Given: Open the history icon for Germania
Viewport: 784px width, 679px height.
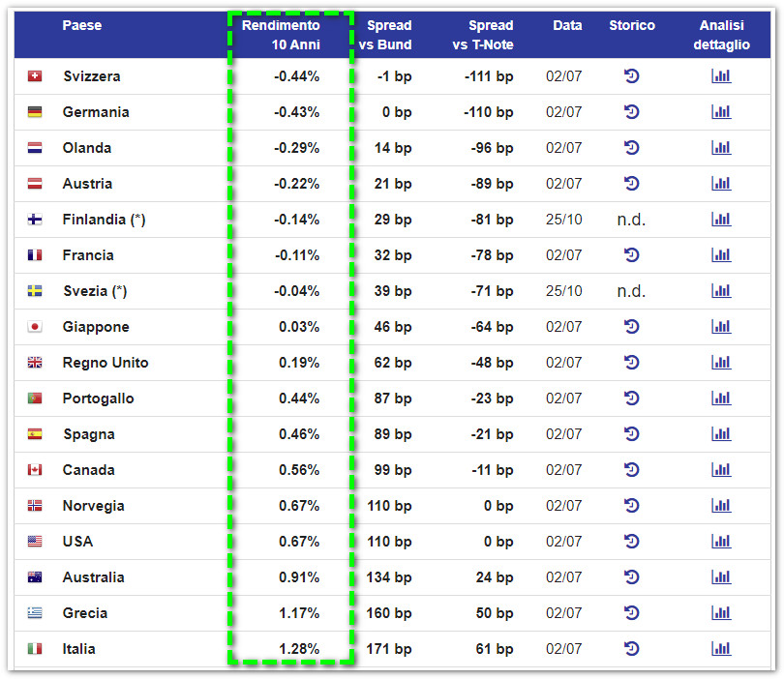Looking at the screenshot, I should coord(631,112).
